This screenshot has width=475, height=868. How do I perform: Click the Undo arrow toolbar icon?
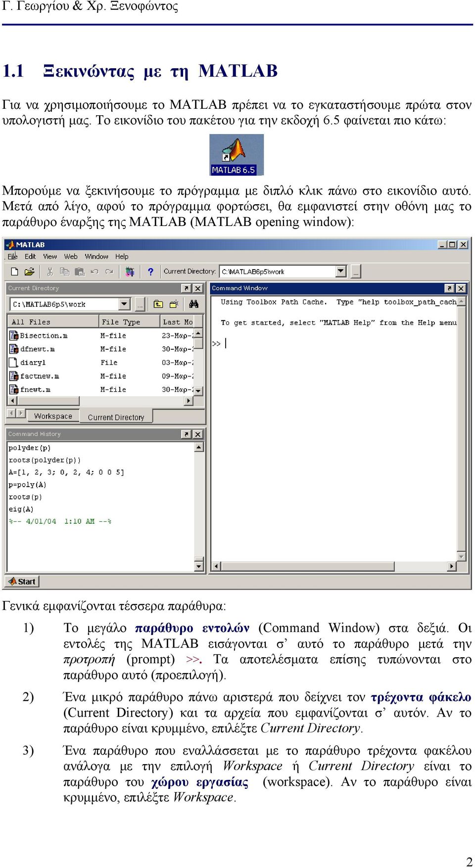[94, 271]
